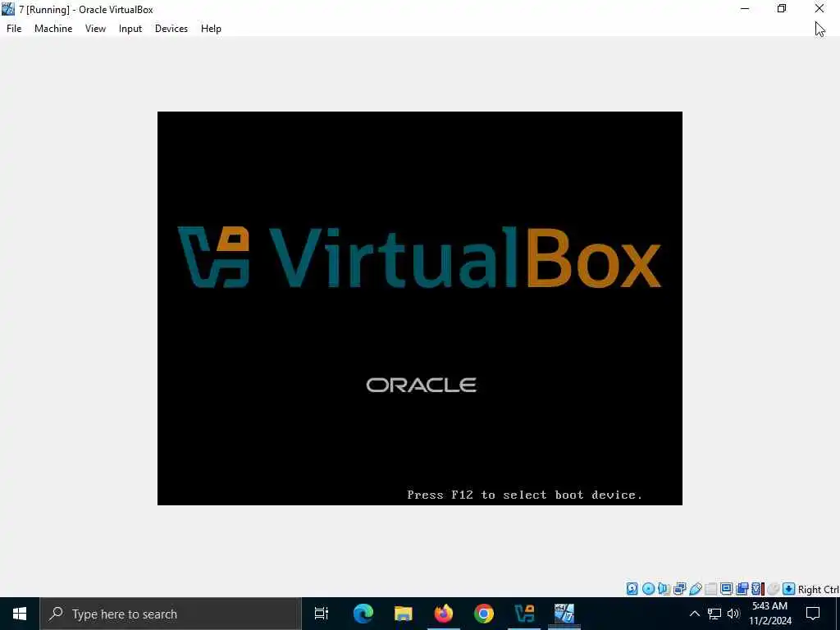Click the hard disk activity status icon
Screen dimensions: 840x630
(x=632, y=589)
